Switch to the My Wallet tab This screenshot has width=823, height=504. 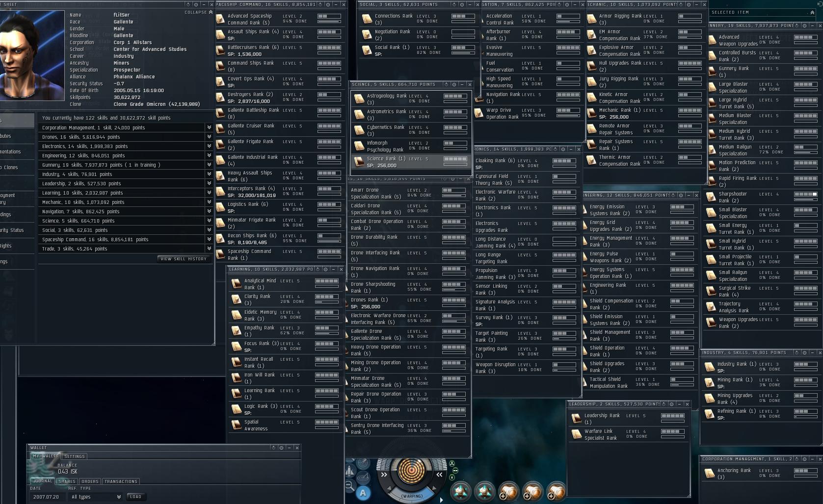pyautogui.click(x=45, y=456)
